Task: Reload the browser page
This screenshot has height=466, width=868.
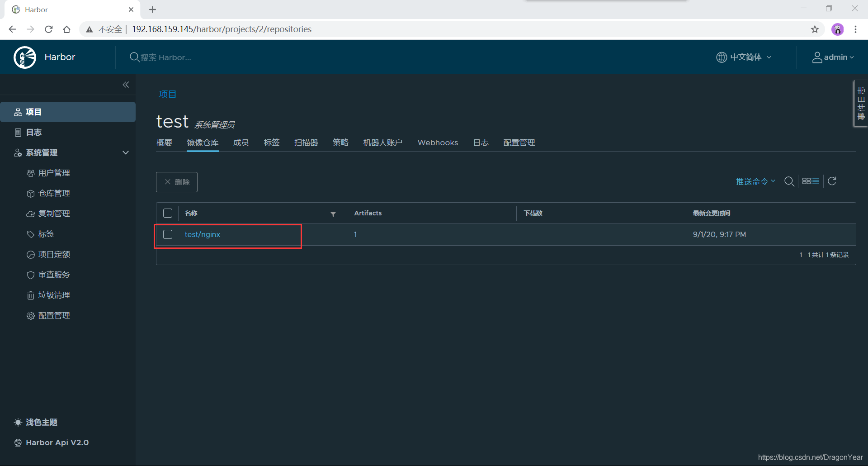Action: pyautogui.click(x=48, y=29)
